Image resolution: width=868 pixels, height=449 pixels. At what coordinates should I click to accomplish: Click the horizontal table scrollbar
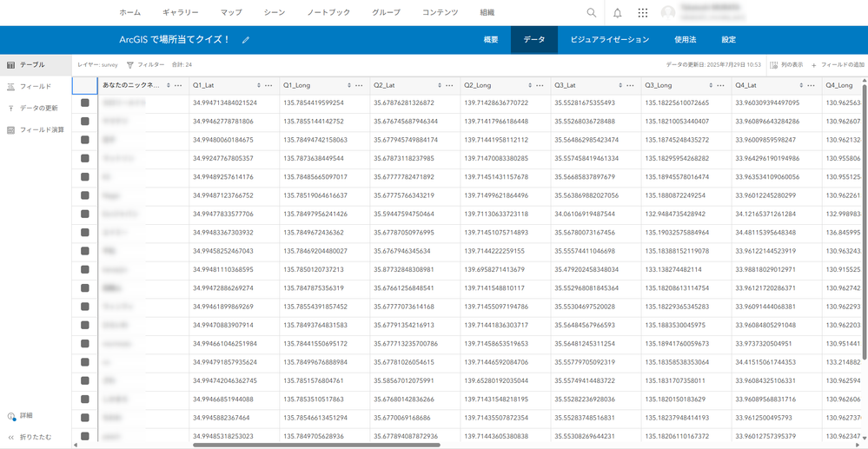(x=316, y=445)
